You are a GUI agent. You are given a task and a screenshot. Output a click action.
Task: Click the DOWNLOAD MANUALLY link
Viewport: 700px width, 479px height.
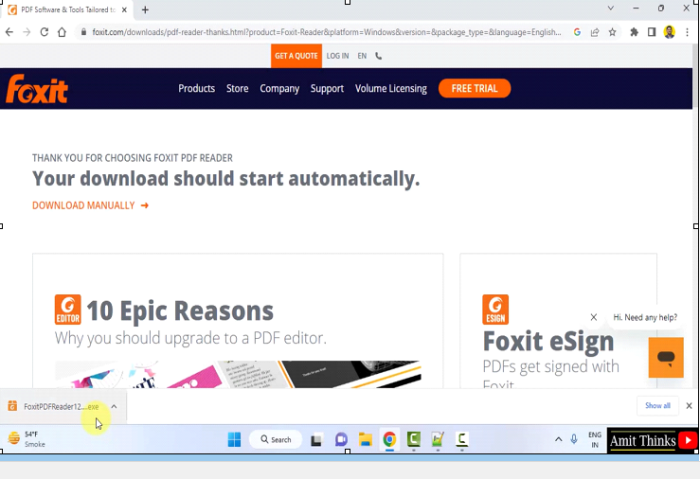(x=90, y=205)
